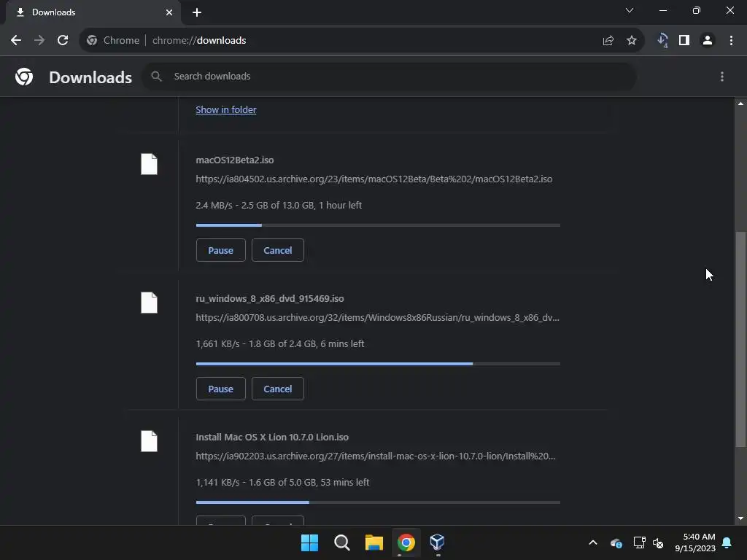Screen dimensions: 747x560
Task: Open Install Mac OS X Lion 10.7.0 Lion.iso name
Action: coord(272,437)
